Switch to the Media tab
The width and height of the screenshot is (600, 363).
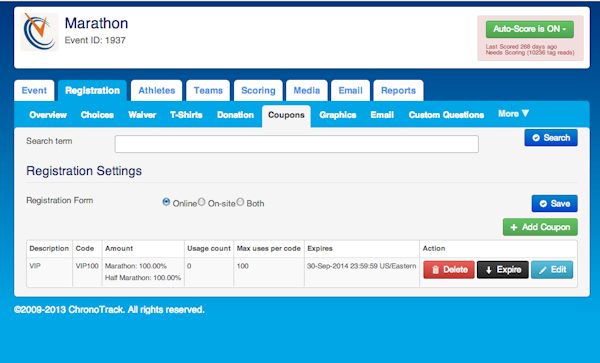tap(307, 91)
